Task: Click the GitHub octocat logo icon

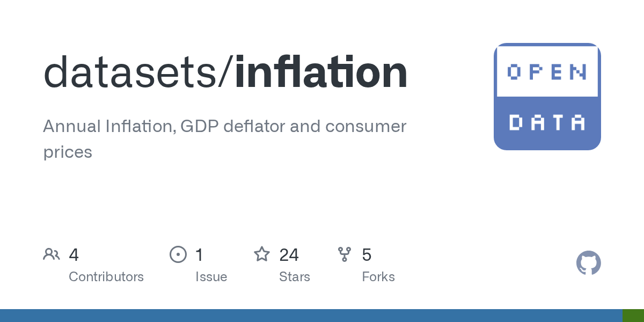Action: [x=588, y=263]
